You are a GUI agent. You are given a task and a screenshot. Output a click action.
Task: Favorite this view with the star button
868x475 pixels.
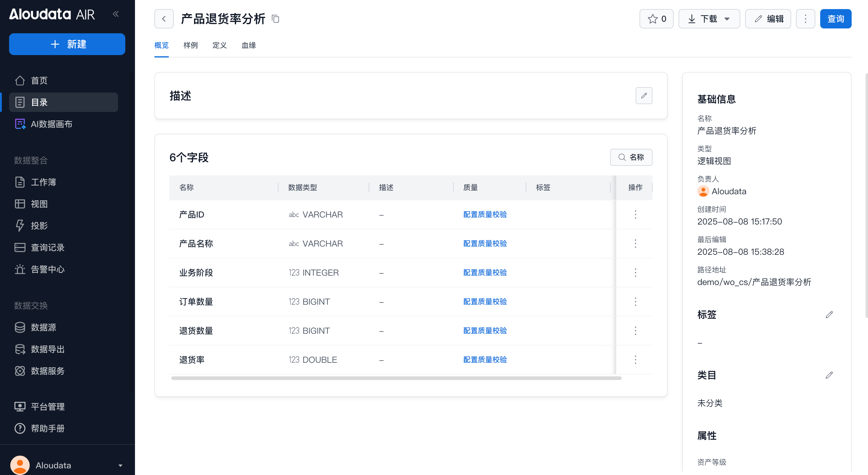click(x=656, y=19)
